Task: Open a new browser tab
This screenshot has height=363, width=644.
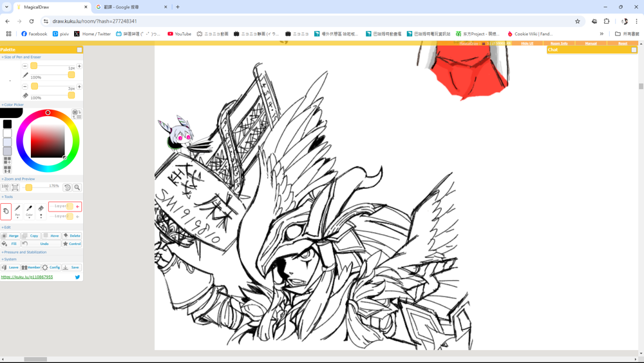Action: click(x=178, y=7)
